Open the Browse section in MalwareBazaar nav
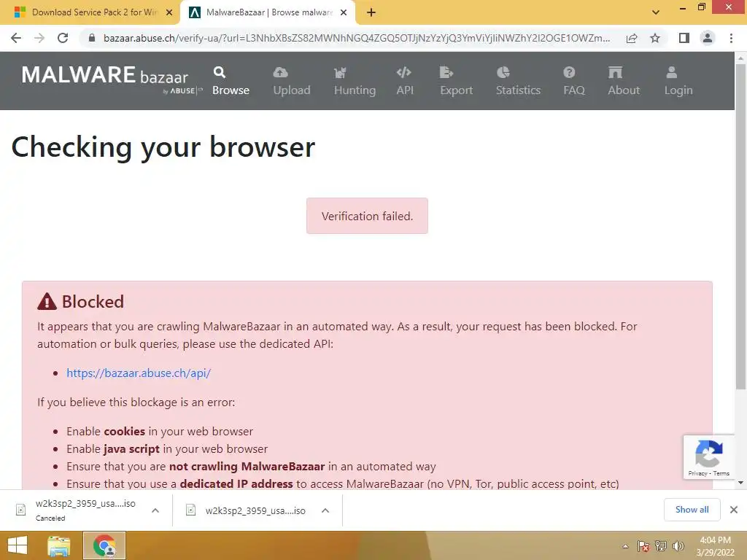The height and width of the screenshot is (560, 747). point(231,82)
